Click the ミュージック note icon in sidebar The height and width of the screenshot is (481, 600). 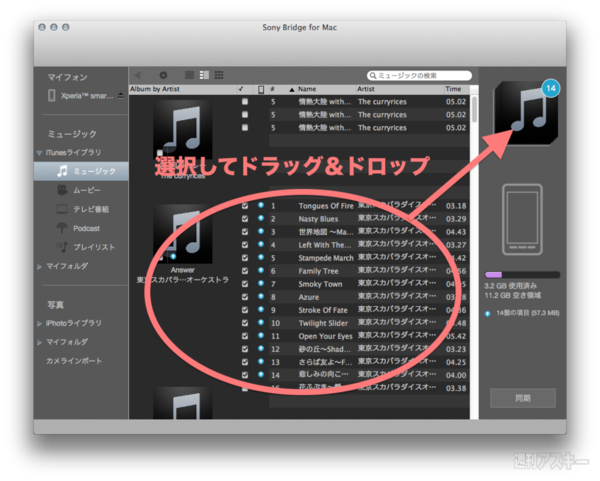click(x=62, y=171)
